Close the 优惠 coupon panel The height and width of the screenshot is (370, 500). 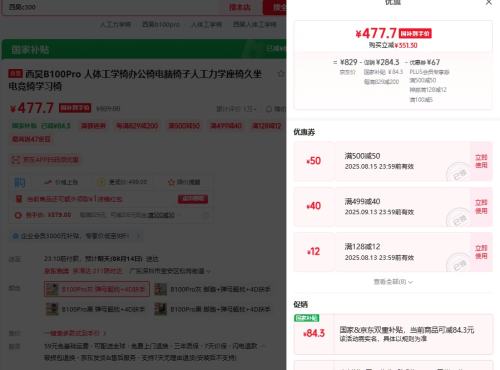489,3
